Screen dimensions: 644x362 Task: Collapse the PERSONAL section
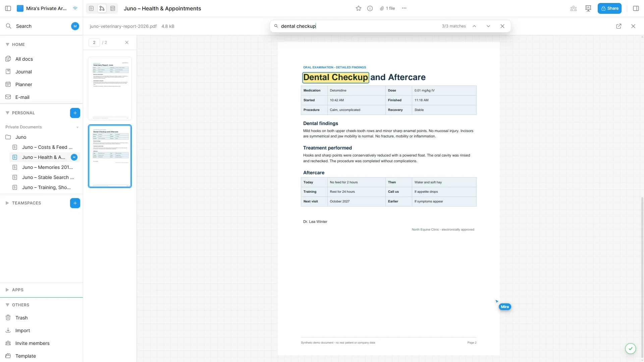coord(7,113)
